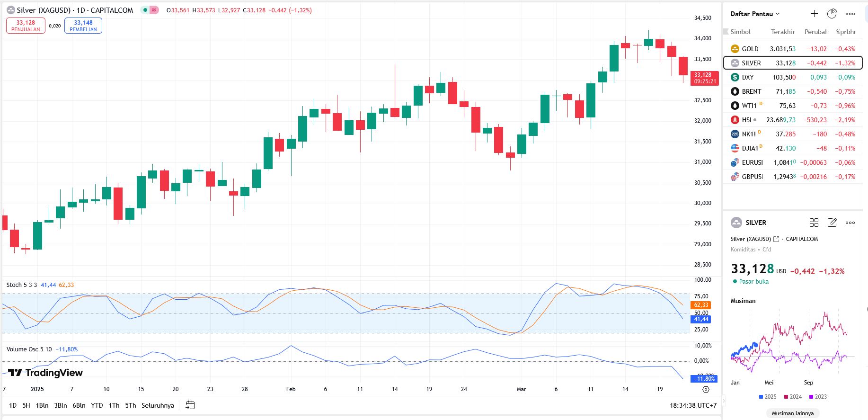This screenshot has height=420, width=868.
Task: Open chart scale settings gear icon
Action: tap(706, 389)
